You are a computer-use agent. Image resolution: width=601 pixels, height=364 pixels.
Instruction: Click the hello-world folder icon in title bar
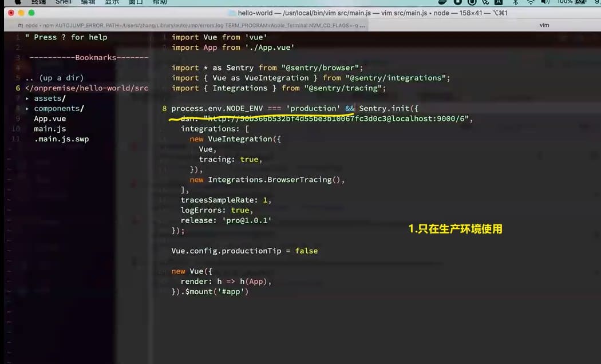pyautogui.click(x=231, y=13)
